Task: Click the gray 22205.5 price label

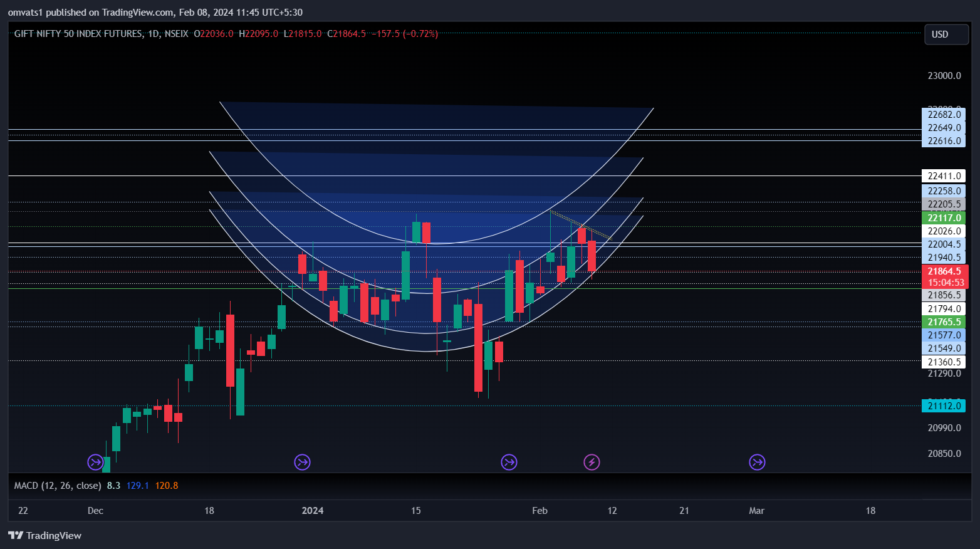Action: click(x=944, y=204)
